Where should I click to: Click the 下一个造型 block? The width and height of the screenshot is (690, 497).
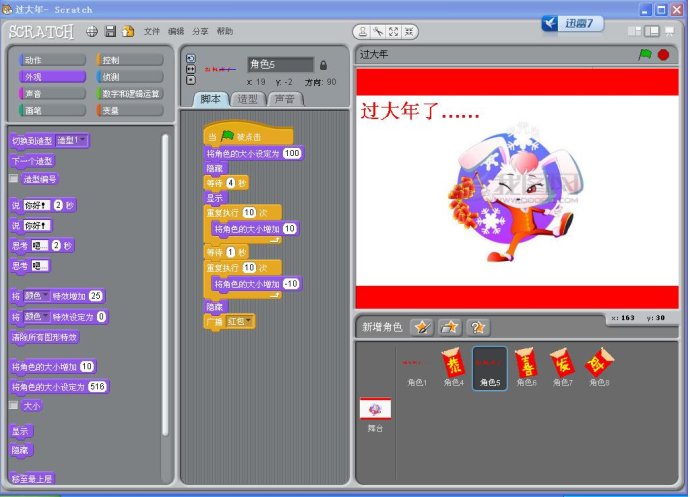[32, 161]
